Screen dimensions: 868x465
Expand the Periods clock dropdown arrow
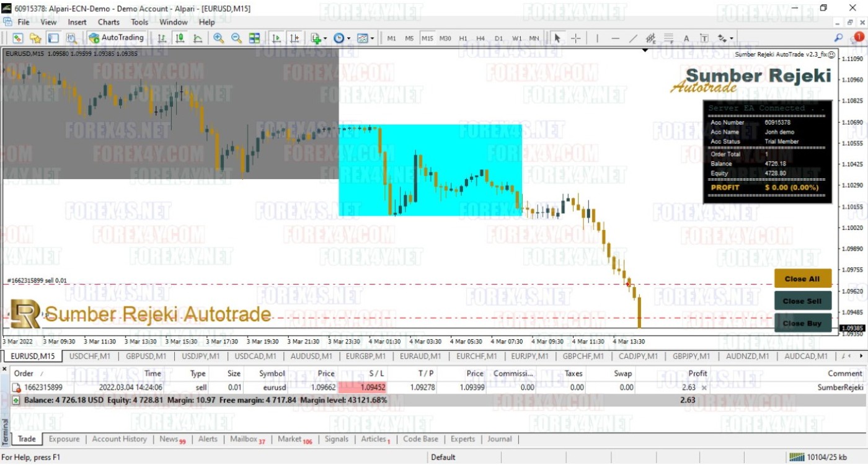point(348,38)
